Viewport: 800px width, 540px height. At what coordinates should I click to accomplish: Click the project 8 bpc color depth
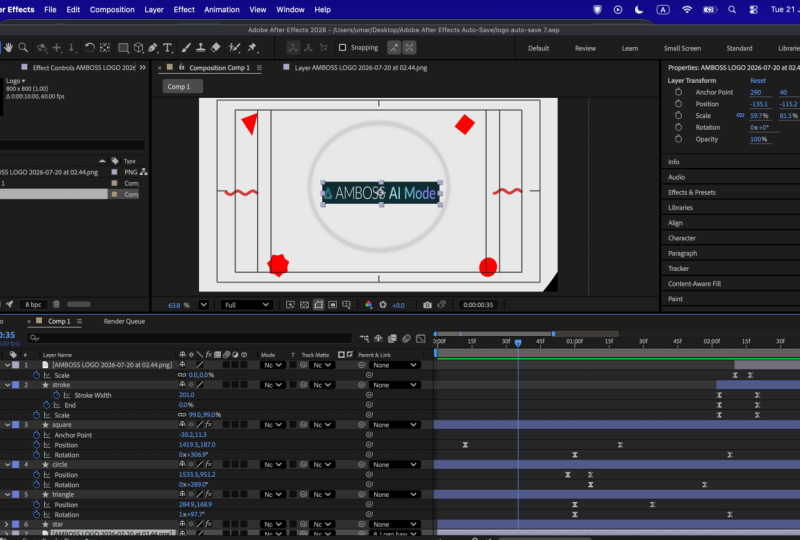pos(33,304)
